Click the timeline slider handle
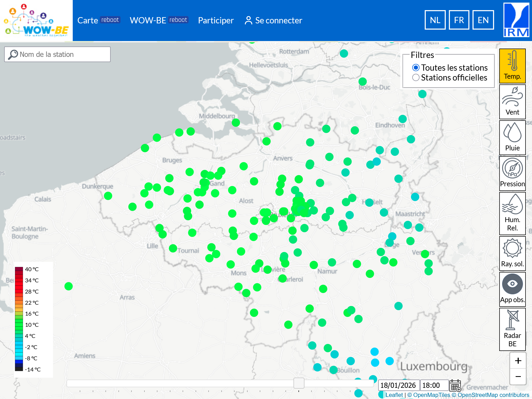Viewport: 532px width, 399px height. [x=299, y=383]
